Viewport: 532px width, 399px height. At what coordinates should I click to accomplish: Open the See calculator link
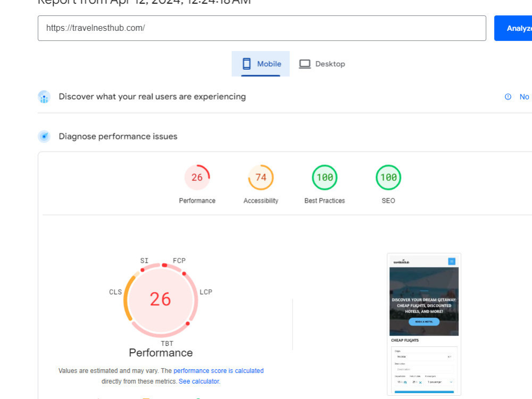199,381
